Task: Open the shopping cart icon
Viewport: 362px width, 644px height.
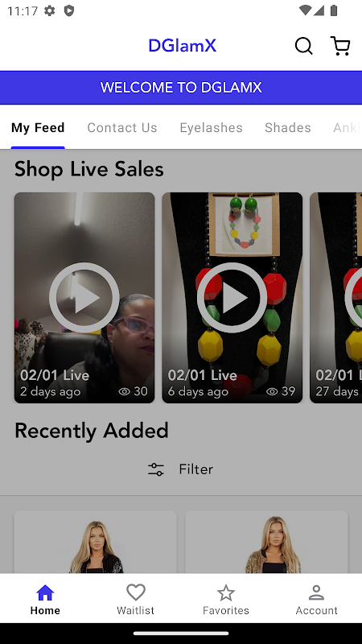Action: coord(340,46)
